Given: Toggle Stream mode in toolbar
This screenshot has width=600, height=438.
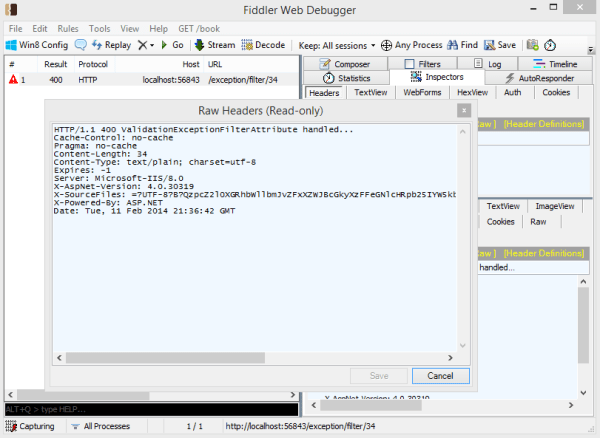Looking at the screenshot, I should tap(215, 45).
